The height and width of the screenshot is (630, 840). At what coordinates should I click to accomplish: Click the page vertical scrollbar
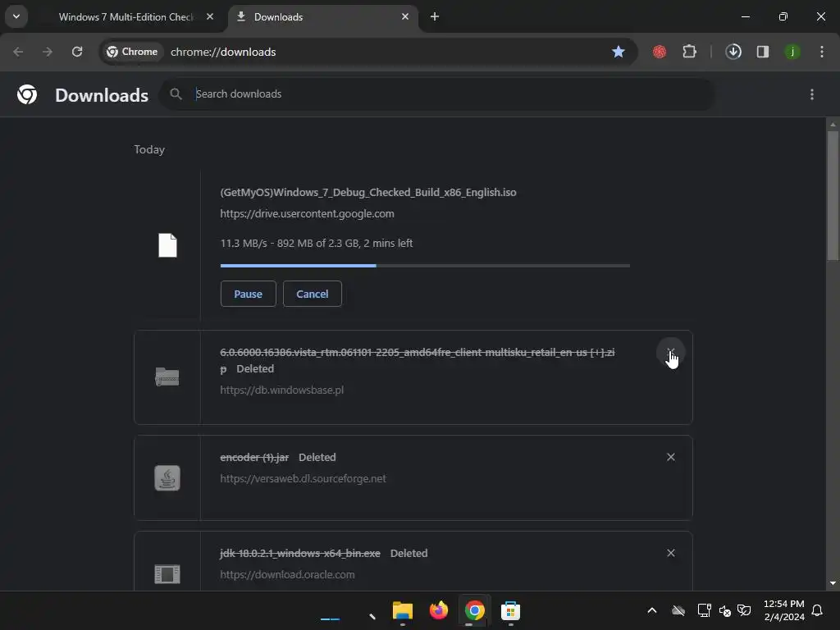click(x=833, y=195)
